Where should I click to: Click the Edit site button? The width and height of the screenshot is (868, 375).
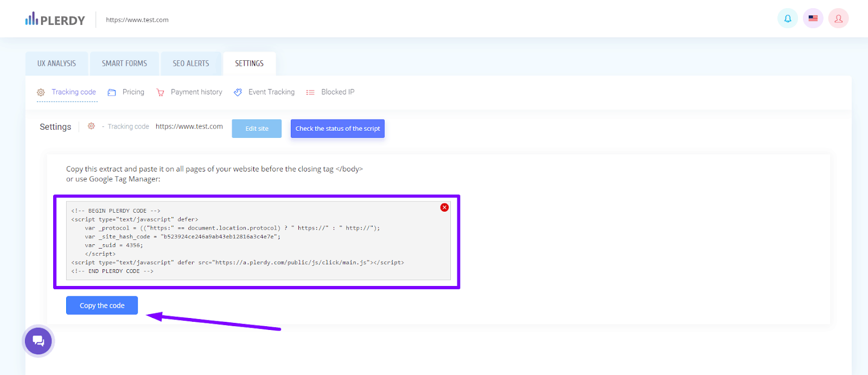[257, 129]
